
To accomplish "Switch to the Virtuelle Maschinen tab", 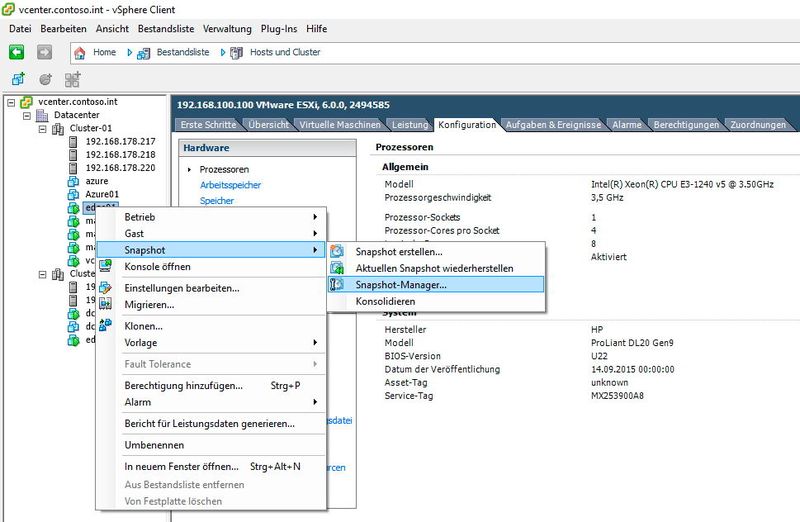I will tap(340, 125).
